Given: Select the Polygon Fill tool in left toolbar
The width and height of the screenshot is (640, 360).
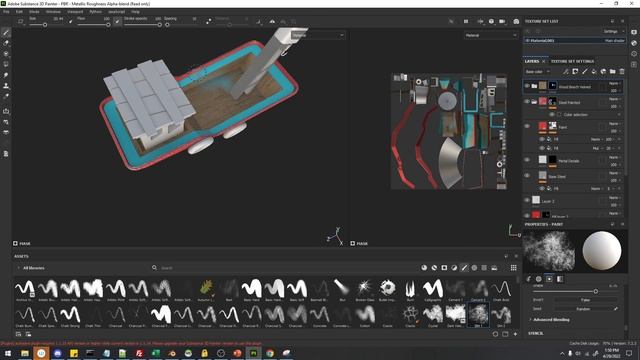Looking at the screenshot, I should (x=6, y=64).
